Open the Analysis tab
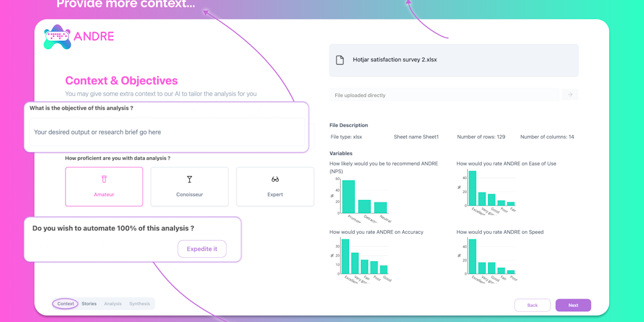The width and height of the screenshot is (644, 322). pyautogui.click(x=113, y=304)
